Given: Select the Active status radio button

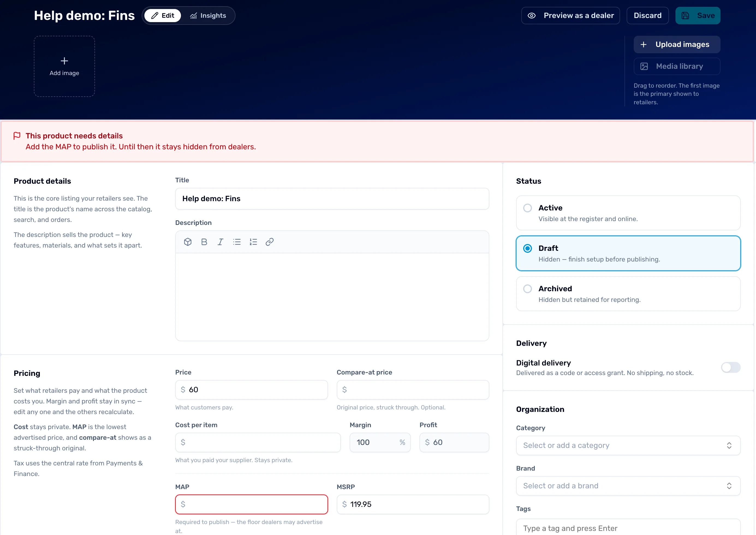Looking at the screenshot, I should point(527,208).
